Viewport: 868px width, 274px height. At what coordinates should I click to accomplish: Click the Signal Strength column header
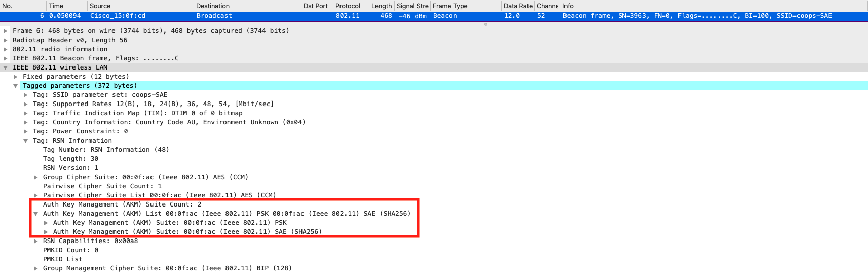click(x=412, y=6)
